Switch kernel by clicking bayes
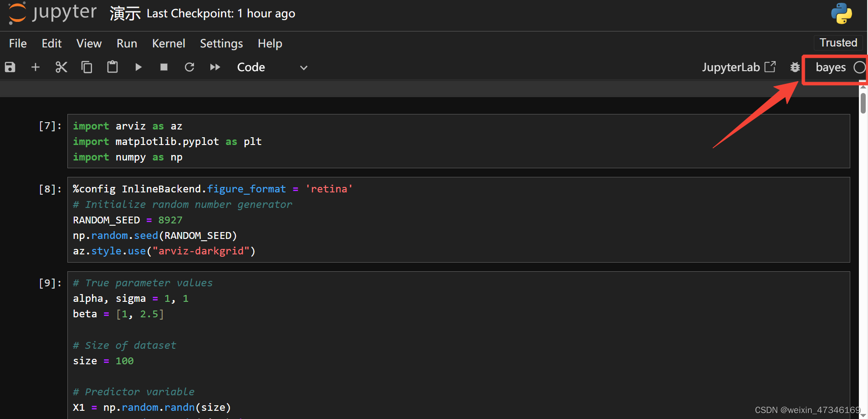This screenshot has height=419, width=868. click(831, 67)
